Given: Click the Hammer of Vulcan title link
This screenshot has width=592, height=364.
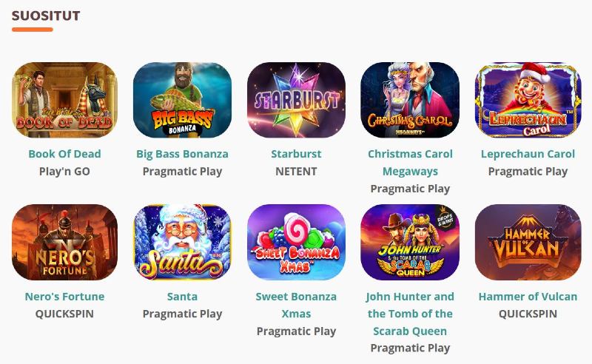Looking at the screenshot, I should tap(528, 297).
